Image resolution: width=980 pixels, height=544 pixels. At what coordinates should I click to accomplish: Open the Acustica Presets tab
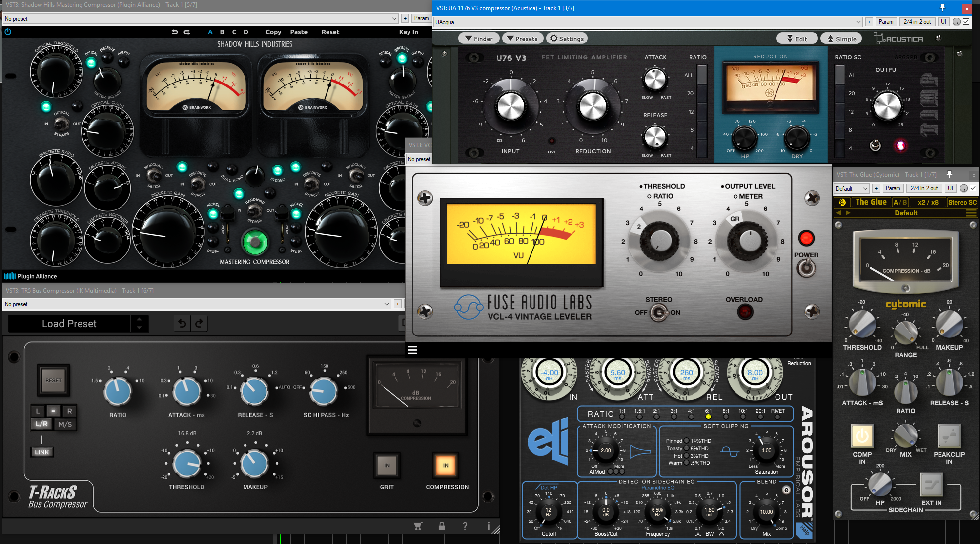pos(523,39)
